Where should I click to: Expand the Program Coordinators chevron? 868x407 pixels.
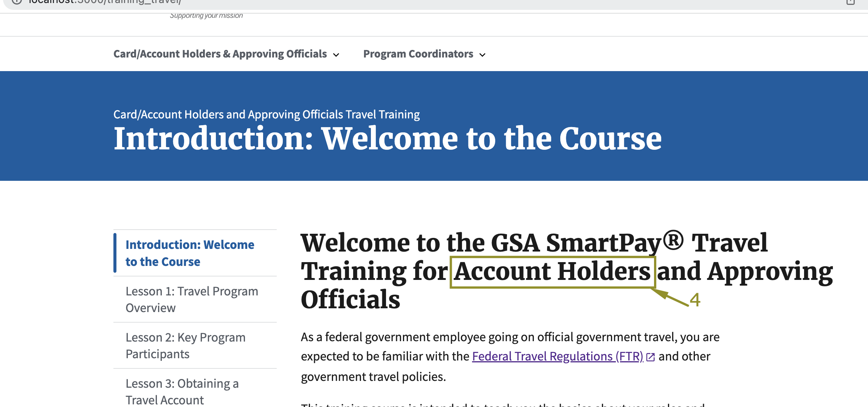pos(482,55)
